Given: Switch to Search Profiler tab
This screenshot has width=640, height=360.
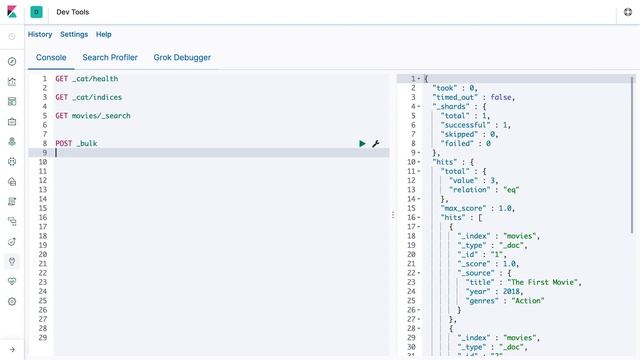Looking at the screenshot, I should tap(110, 58).
